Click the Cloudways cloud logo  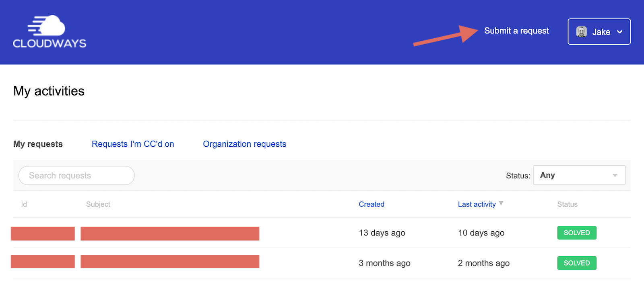[x=49, y=32]
